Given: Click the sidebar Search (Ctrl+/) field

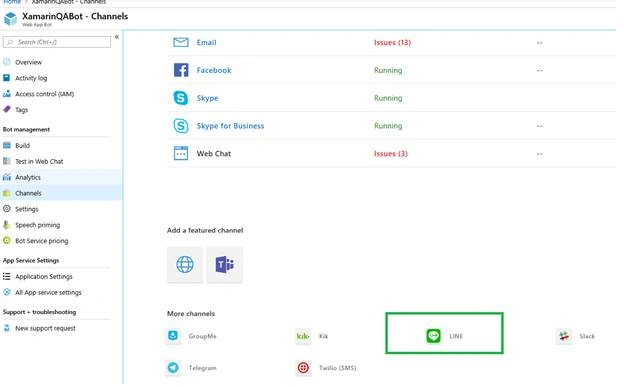Looking at the screenshot, I should pyautogui.click(x=57, y=42).
